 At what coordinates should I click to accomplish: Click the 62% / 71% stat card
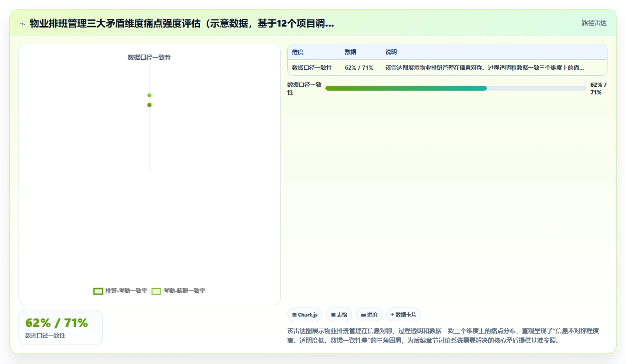(x=60, y=327)
